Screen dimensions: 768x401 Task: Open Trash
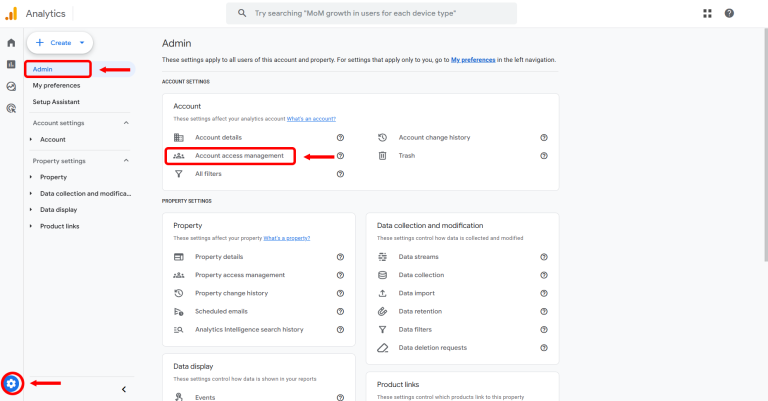coord(407,156)
